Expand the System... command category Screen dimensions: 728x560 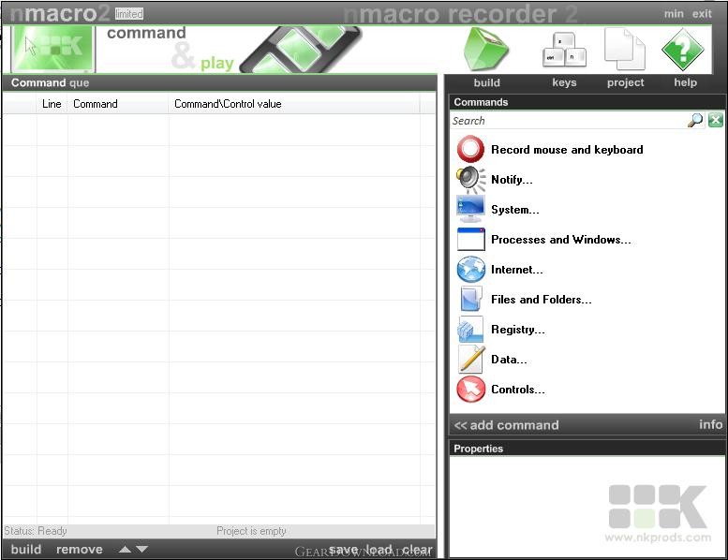coord(515,210)
